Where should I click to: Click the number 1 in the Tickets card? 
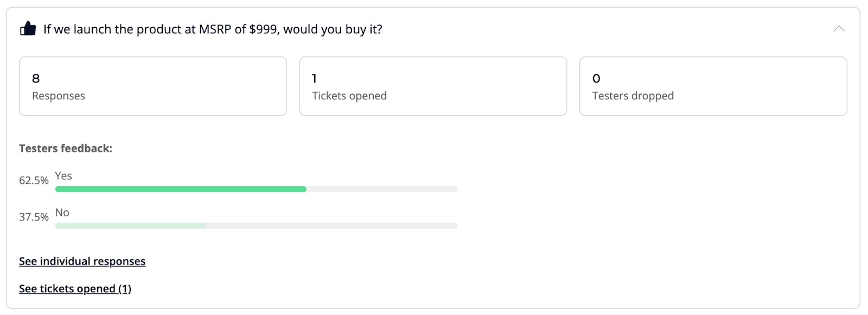click(x=314, y=79)
